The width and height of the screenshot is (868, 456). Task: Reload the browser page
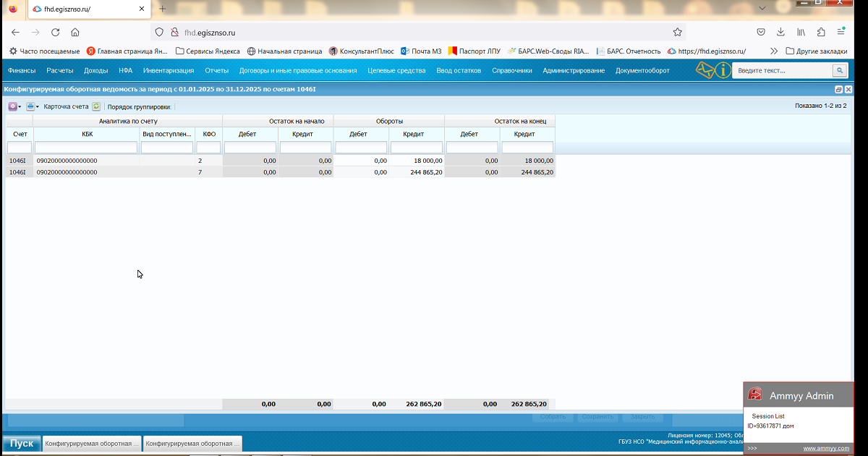[x=55, y=33]
